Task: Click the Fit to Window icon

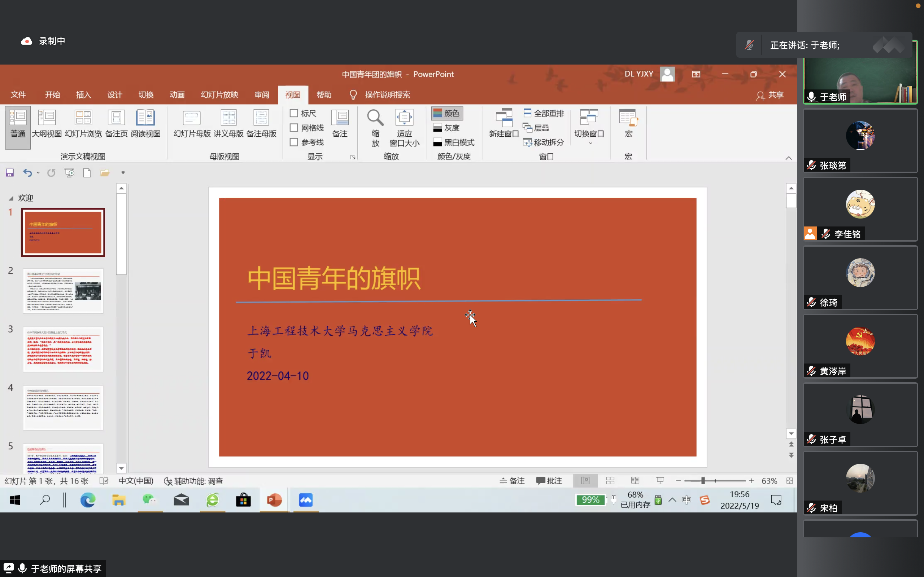Action: [x=404, y=118]
